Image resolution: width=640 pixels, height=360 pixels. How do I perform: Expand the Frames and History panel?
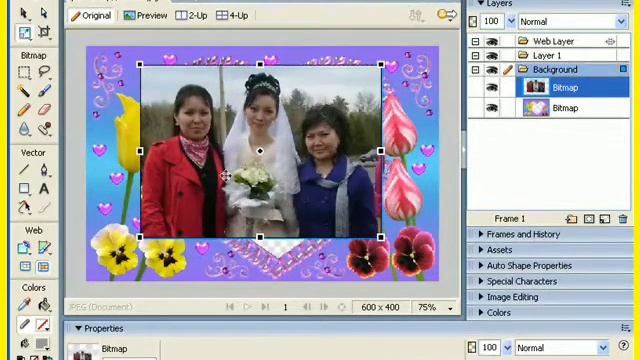[x=481, y=234]
